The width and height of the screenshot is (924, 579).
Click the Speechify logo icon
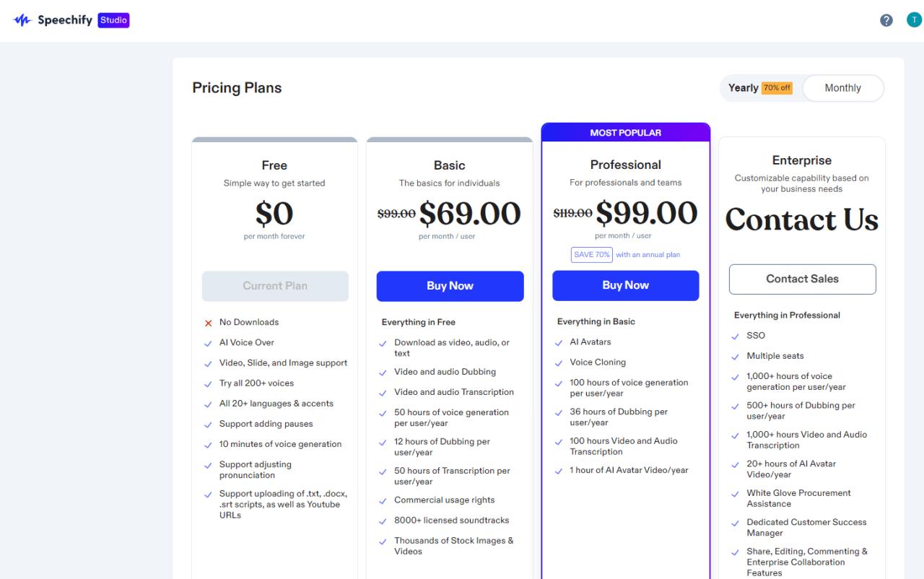point(22,20)
